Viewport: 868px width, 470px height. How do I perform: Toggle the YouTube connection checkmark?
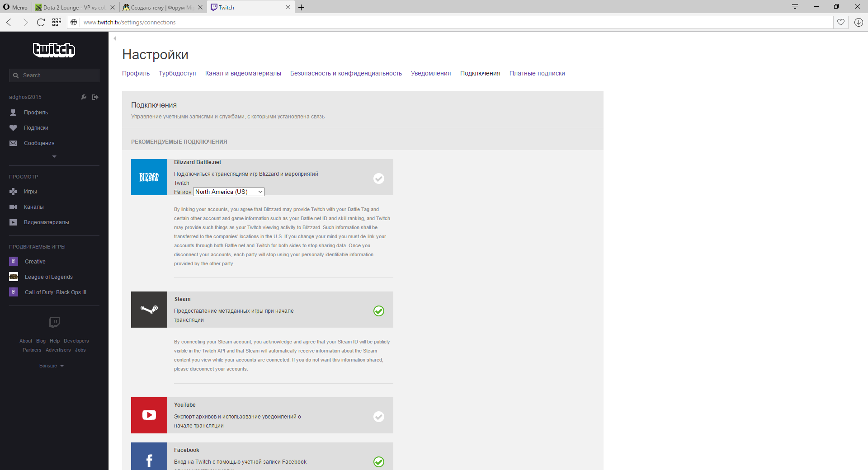(379, 417)
